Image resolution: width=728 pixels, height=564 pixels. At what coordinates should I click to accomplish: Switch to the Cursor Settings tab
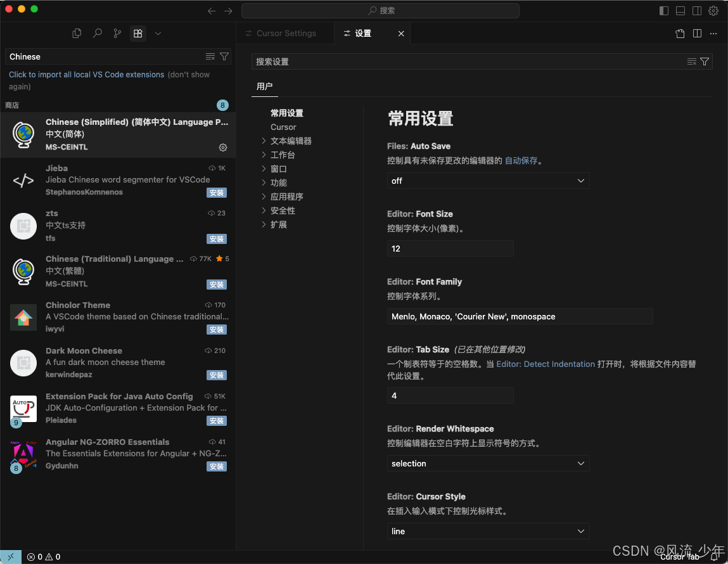point(286,34)
